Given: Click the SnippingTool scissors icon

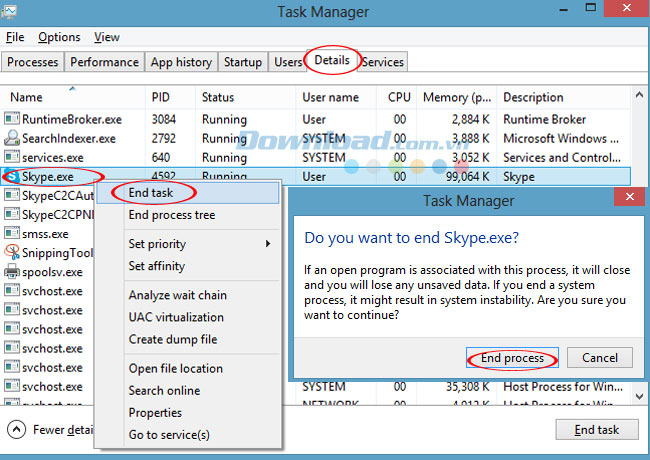Looking at the screenshot, I should tap(12, 252).
